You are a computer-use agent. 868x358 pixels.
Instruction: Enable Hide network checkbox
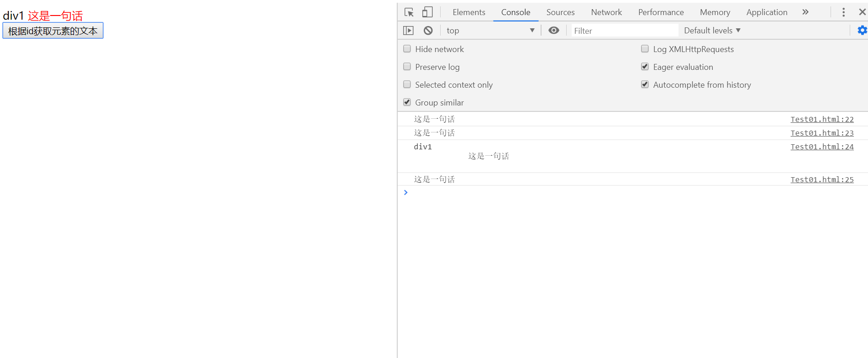(x=407, y=49)
